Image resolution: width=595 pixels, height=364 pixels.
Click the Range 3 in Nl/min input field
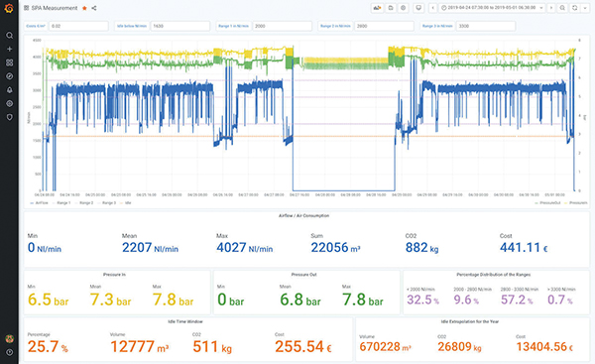[486, 26]
